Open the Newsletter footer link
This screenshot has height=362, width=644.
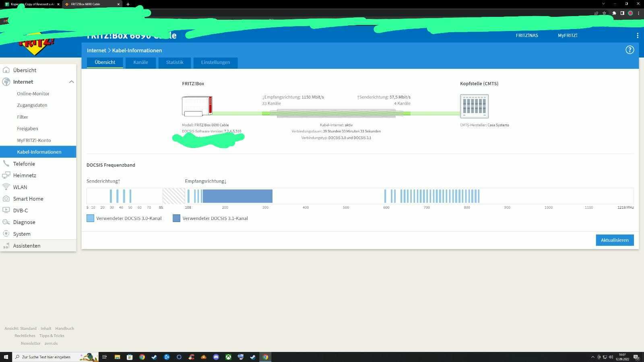[x=31, y=343]
